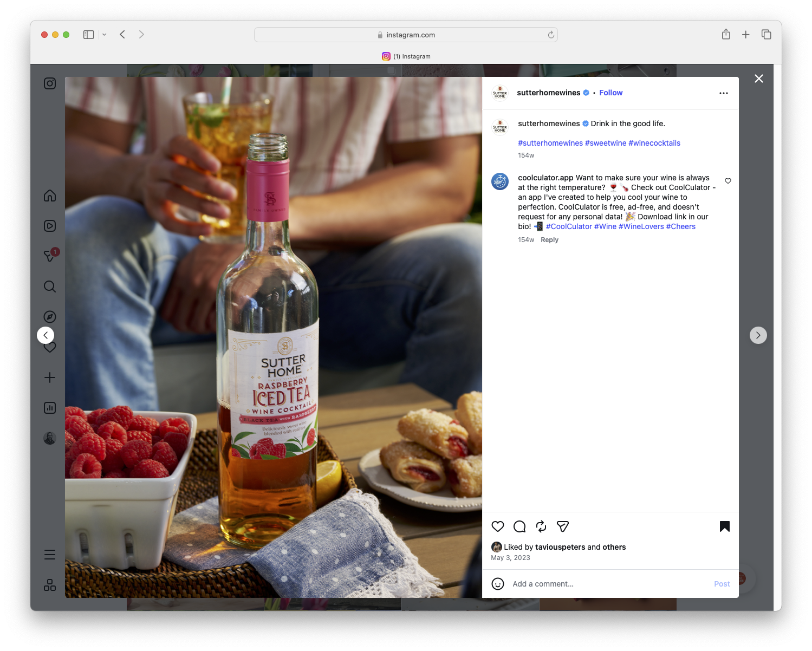Open sutterhomewines profile from header
Viewport: 812px width, 651px height.
[549, 93]
